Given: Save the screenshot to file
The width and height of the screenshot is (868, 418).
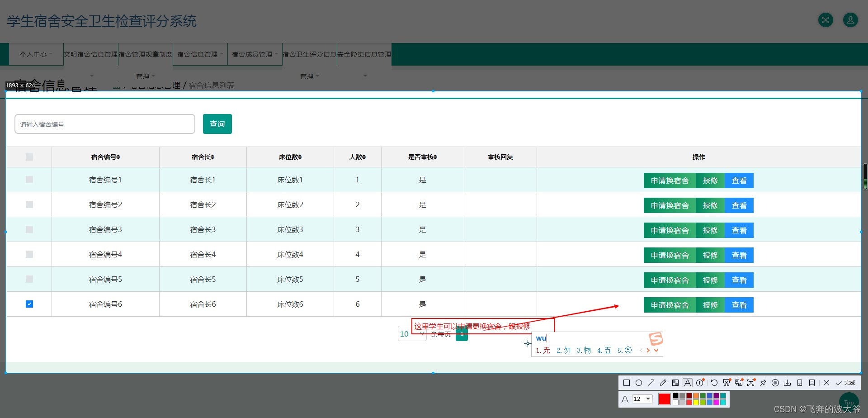Looking at the screenshot, I should point(788,383).
